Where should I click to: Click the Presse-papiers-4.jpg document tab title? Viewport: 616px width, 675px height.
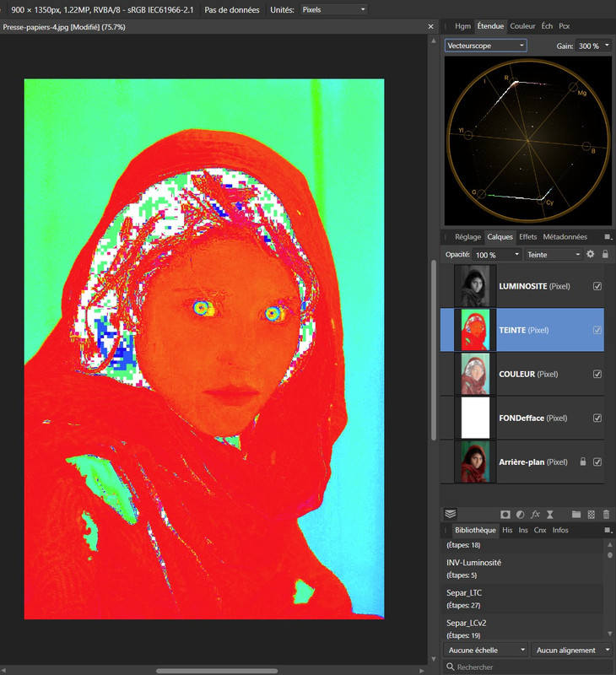pos(64,27)
